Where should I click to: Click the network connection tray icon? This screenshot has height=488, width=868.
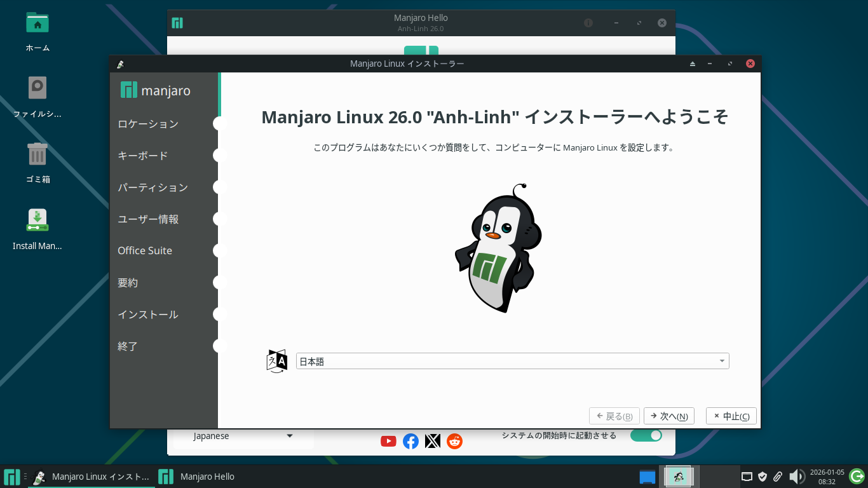coord(747,477)
